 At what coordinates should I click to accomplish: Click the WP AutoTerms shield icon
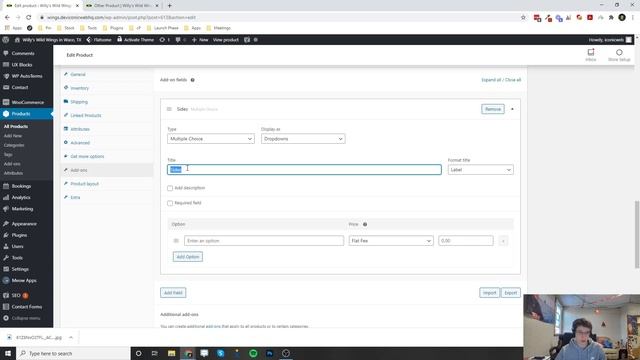pos(6,76)
